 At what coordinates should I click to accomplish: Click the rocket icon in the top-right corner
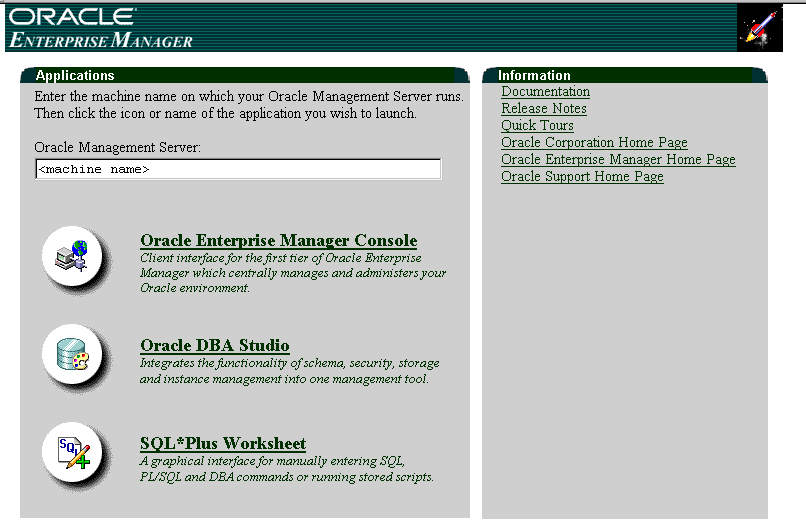coord(759,28)
